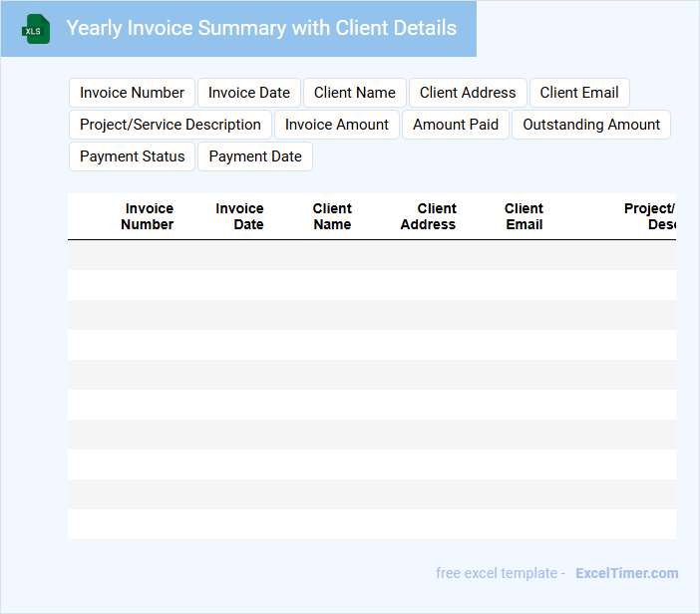Image resolution: width=700 pixels, height=614 pixels.
Task: Click the Invoice Amount tag
Action: tap(337, 125)
